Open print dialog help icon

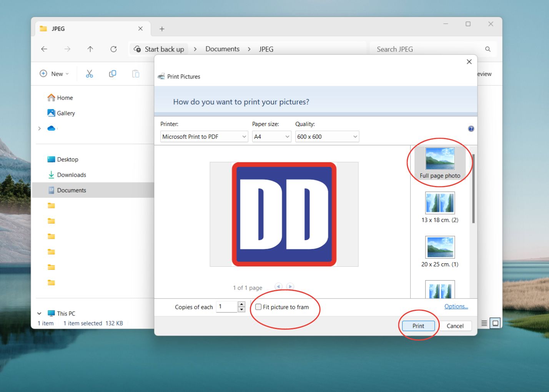tap(471, 129)
